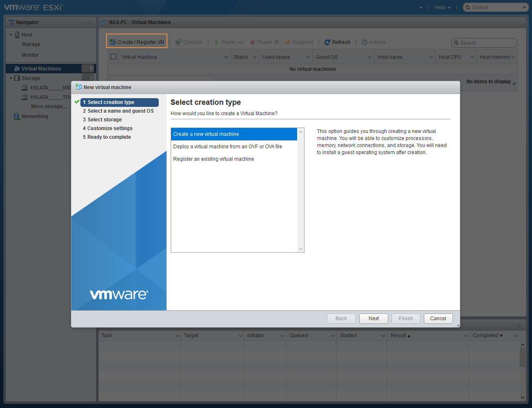Click the Virtual Machines icon in Navigator

click(x=17, y=69)
